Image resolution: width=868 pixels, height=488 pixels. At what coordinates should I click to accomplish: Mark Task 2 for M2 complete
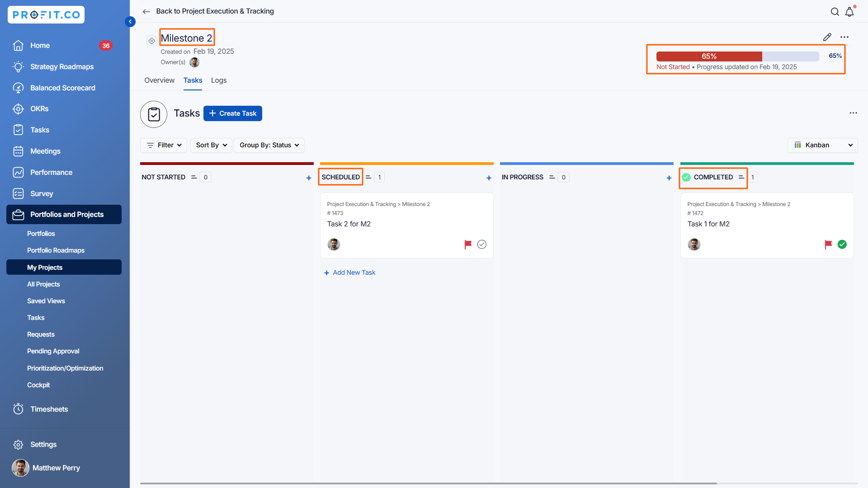tap(482, 244)
